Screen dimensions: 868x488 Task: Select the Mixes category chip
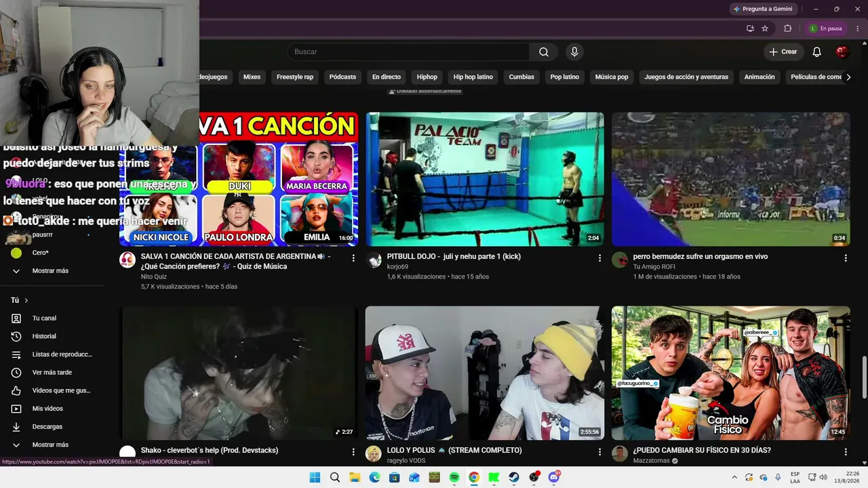pyautogui.click(x=252, y=77)
